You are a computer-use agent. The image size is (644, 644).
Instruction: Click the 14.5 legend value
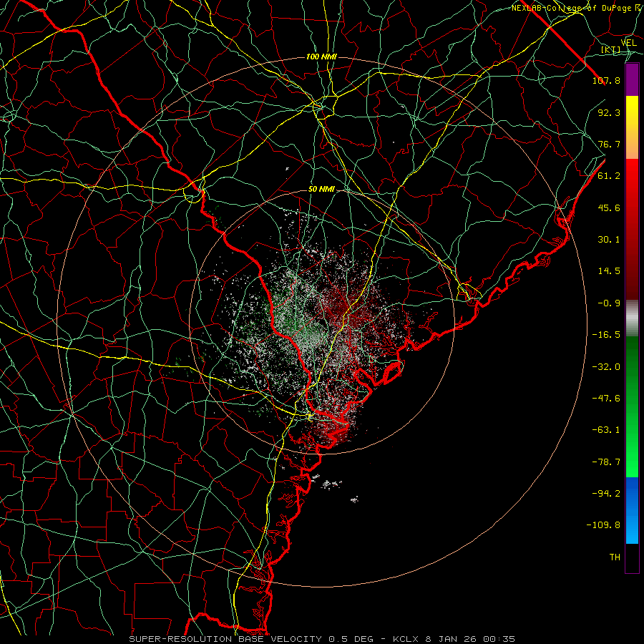[609, 271]
